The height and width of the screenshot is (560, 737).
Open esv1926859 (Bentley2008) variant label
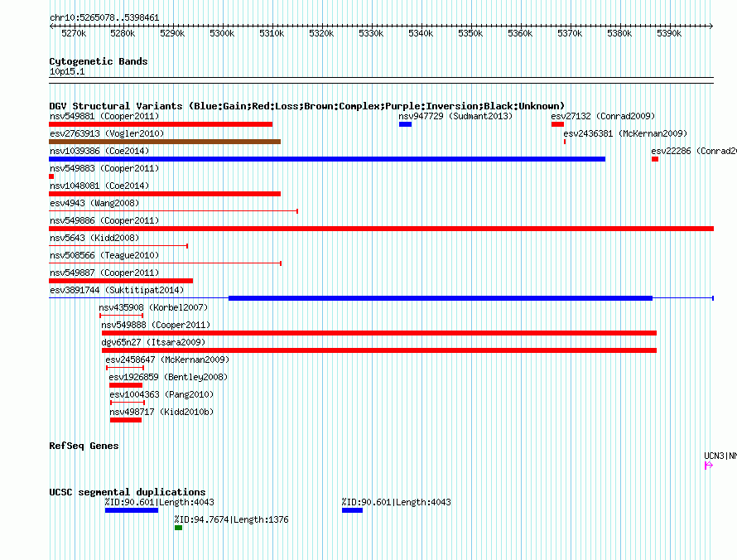[x=168, y=377]
